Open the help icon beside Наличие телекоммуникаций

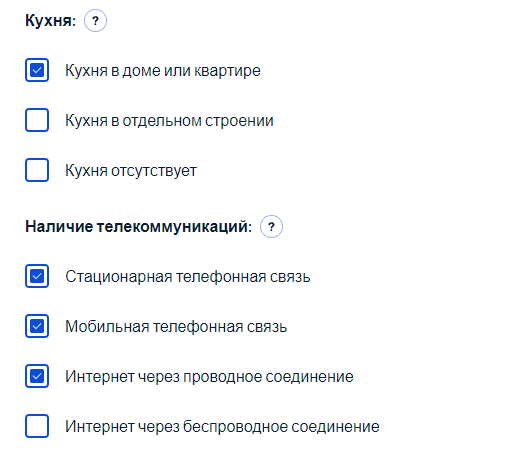[271, 226]
